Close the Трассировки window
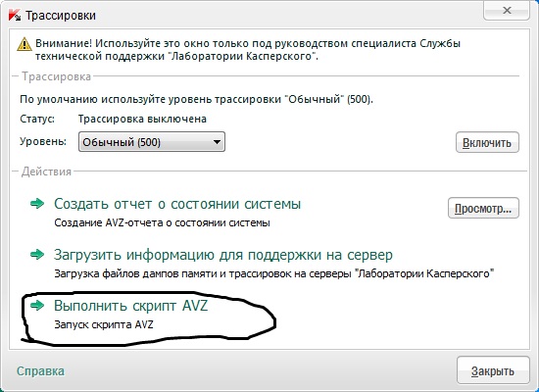 507,11
